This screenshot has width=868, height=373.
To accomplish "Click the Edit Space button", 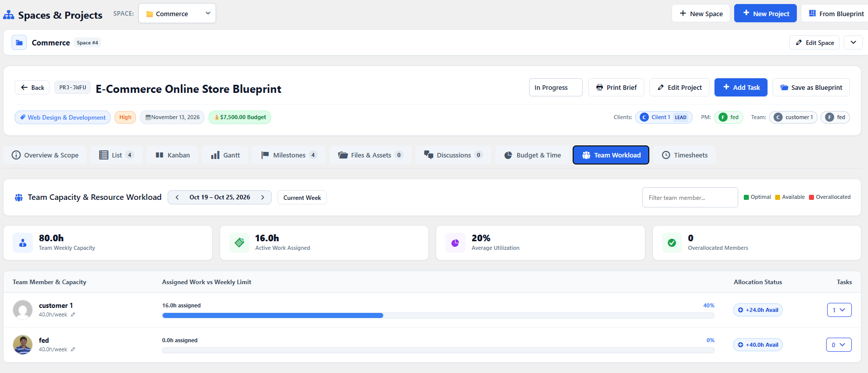I will (814, 42).
